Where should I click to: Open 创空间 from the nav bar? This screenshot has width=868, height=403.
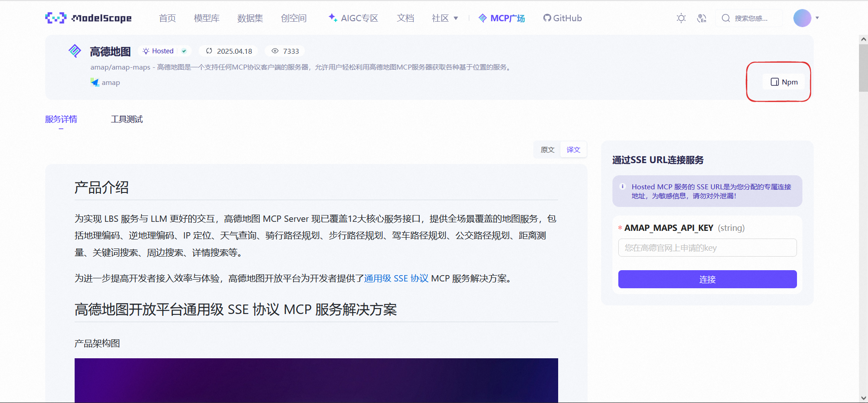click(x=294, y=18)
